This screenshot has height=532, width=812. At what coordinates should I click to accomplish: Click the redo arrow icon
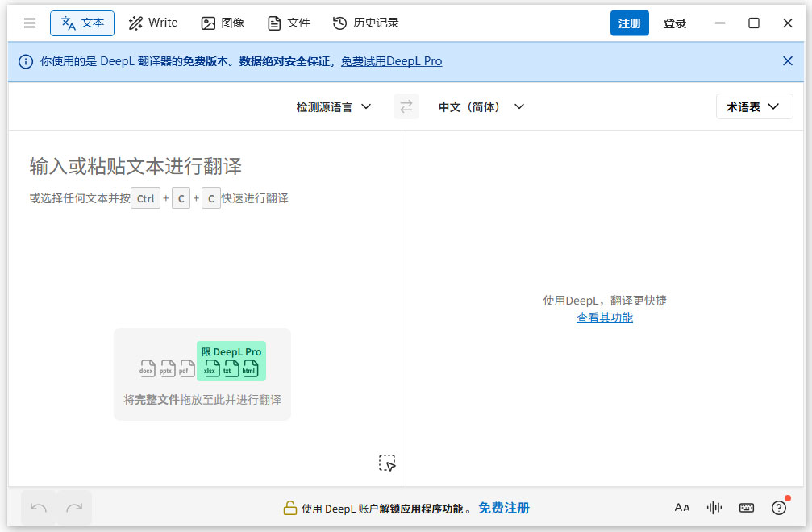pyautogui.click(x=74, y=507)
